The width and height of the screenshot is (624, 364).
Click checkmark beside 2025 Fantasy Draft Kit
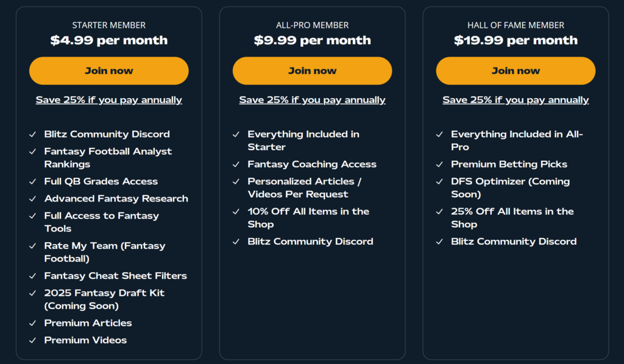click(32, 293)
